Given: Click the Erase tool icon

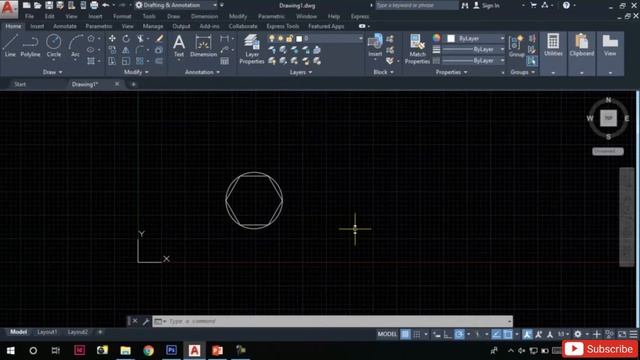Looking at the screenshot, I should coord(159,38).
